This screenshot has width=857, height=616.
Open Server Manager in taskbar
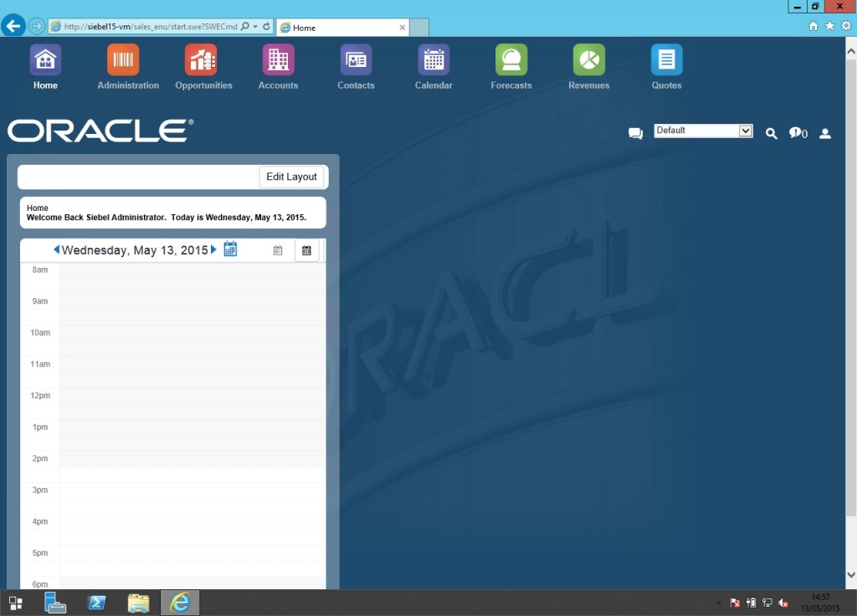coord(54,603)
